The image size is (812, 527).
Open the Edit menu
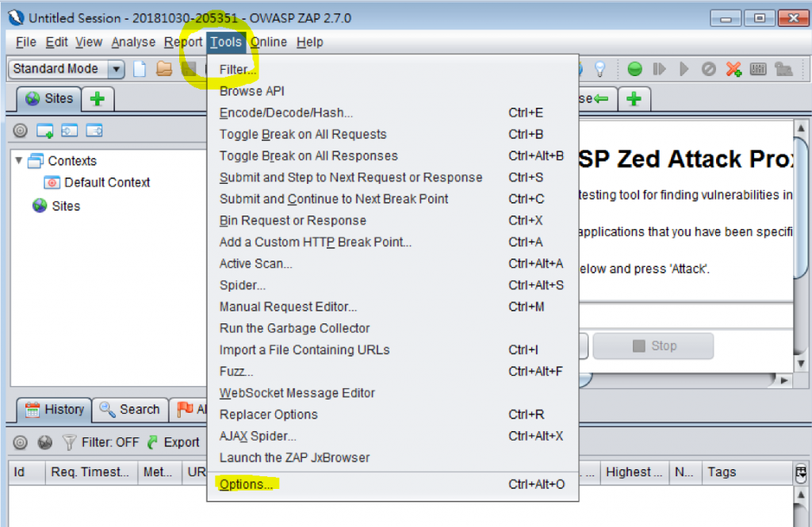click(x=56, y=42)
